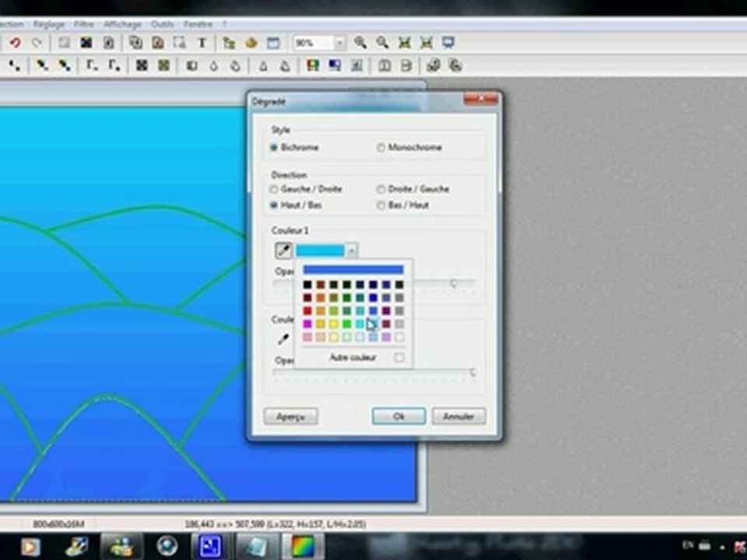Click the Zoom out magnifier icon
747x560 pixels.
tap(382, 43)
